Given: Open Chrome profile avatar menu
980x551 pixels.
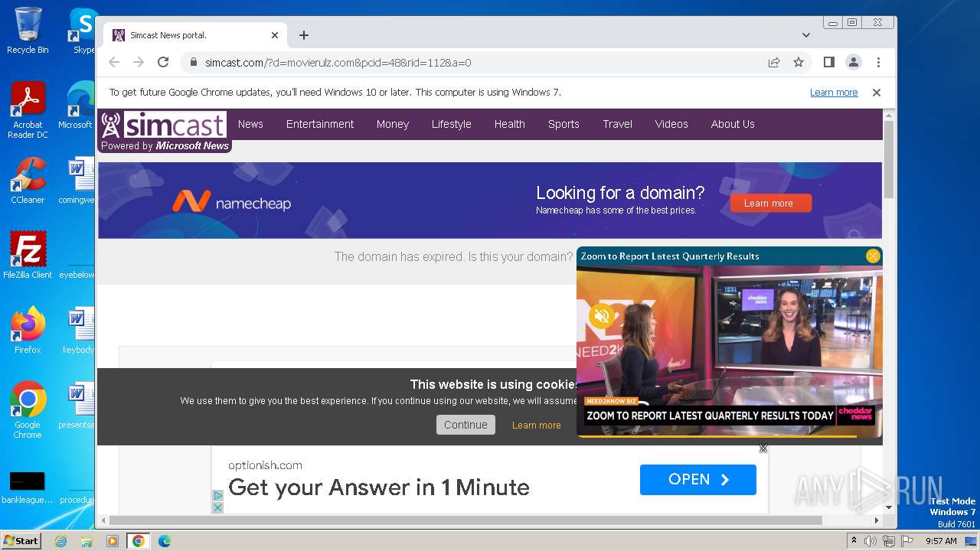Looking at the screenshot, I should [x=854, y=62].
